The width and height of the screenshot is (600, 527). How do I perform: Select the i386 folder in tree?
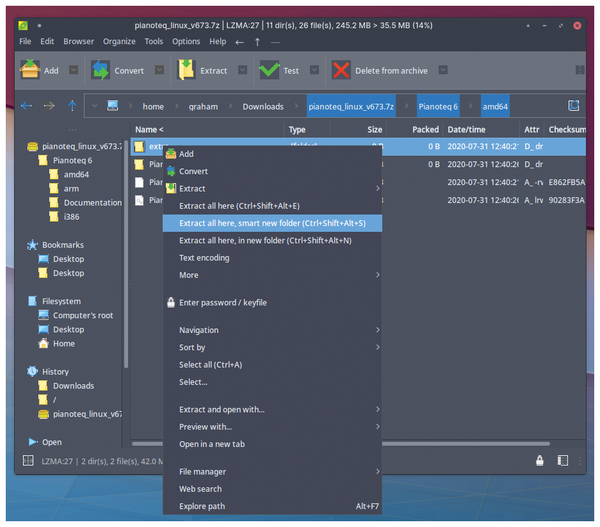point(71,217)
